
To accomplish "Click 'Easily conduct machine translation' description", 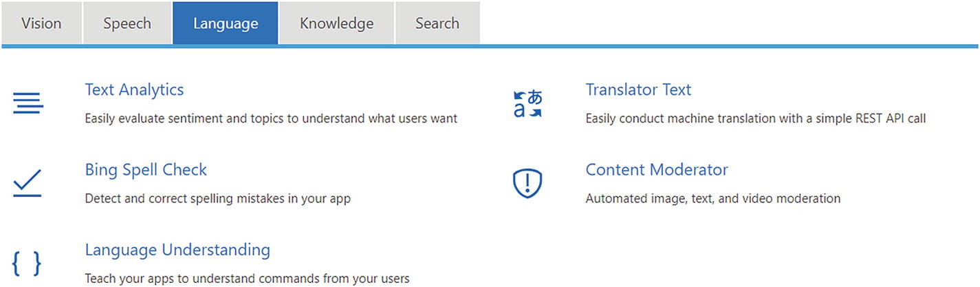I will tap(756, 118).
